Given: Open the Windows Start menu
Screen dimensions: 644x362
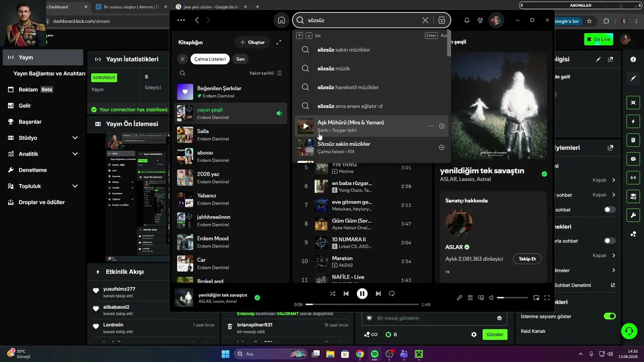Looking at the screenshot, I should pyautogui.click(x=225, y=354).
